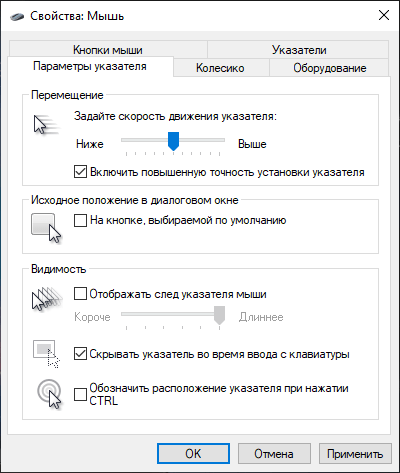The width and height of the screenshot is (400, 473).
Task: Click the Отмена button
Action: point(274,453)
